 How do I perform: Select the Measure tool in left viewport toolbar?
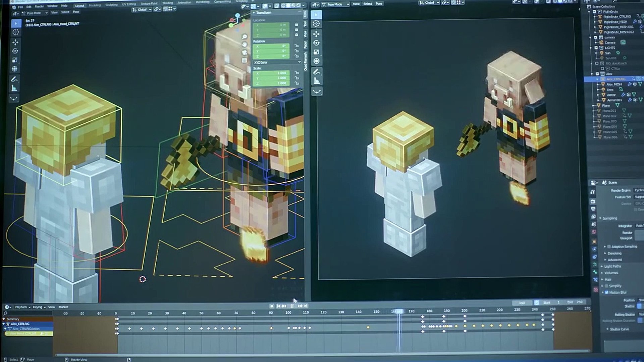pyautogui.click(x=14, y=88)
